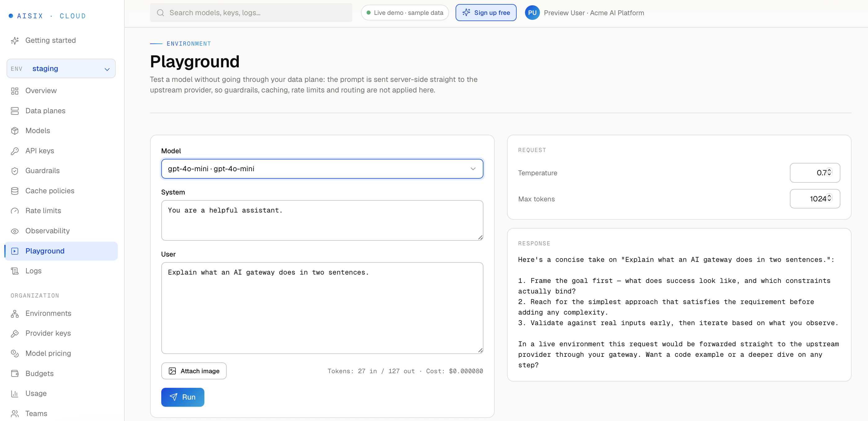868x421 pixels.
Task: Click Preview User Acme AI Platform
Action: (x=594, y=13)
